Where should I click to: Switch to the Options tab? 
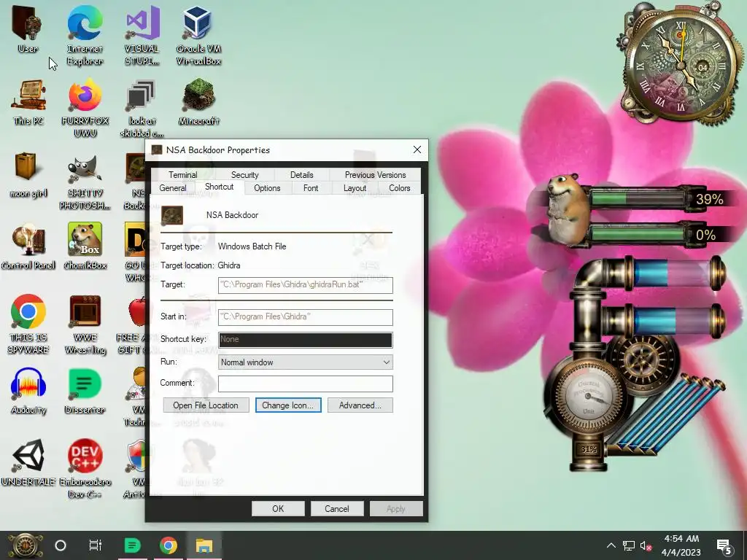coord(267,188)
